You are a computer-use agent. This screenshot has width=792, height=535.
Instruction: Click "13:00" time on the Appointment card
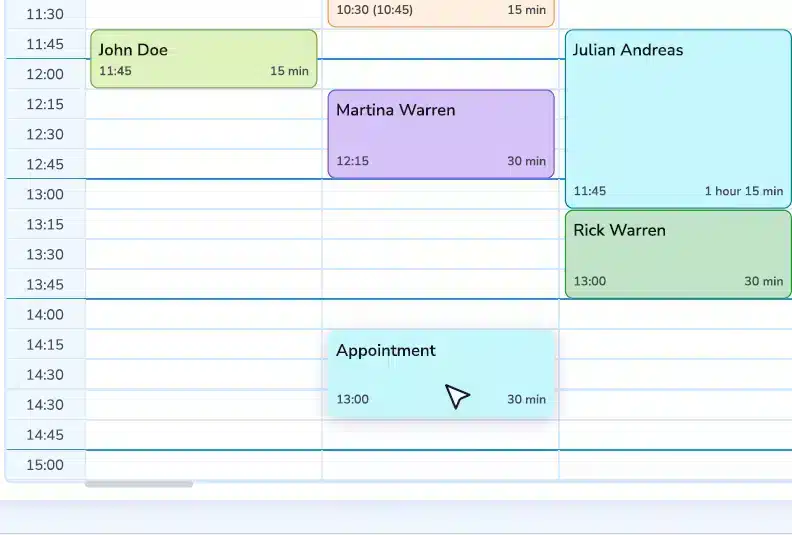(353, 400)
